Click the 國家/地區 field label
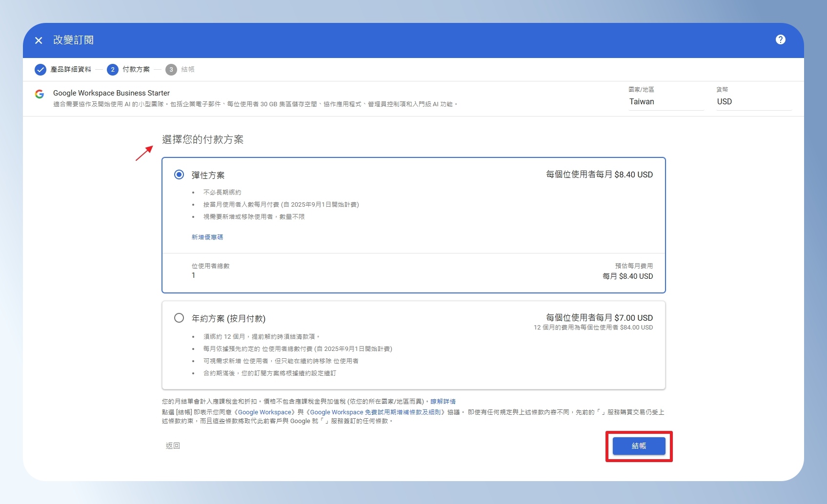The image size is (827, 504). coord(641,90)
